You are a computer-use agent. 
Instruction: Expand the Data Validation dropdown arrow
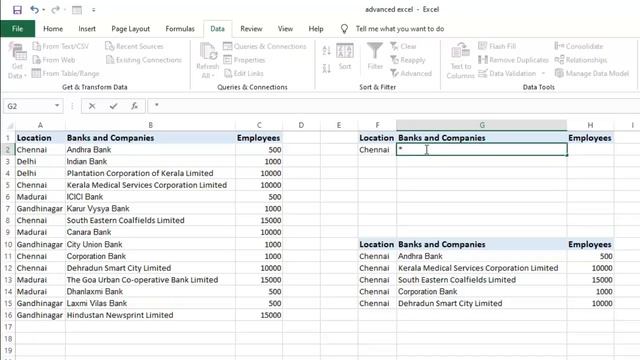tap(543, 73)
